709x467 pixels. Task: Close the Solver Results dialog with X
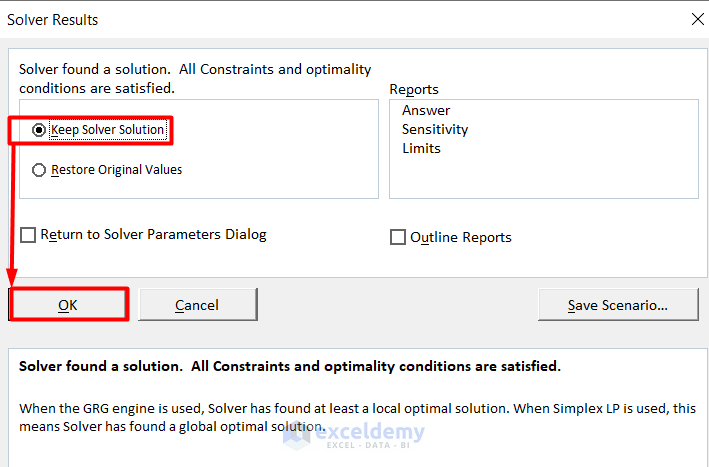696,19
